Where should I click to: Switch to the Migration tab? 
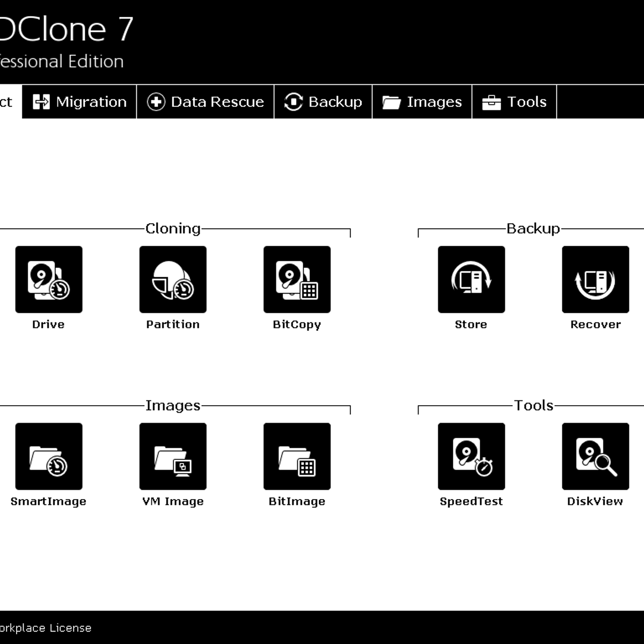tap(79, 101)
